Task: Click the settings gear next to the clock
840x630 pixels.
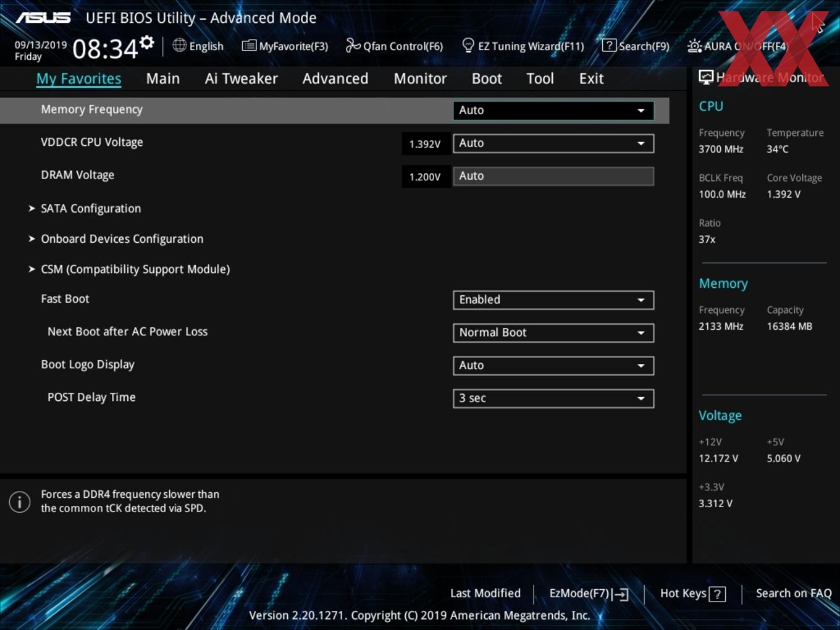Action: coord(146,43)
